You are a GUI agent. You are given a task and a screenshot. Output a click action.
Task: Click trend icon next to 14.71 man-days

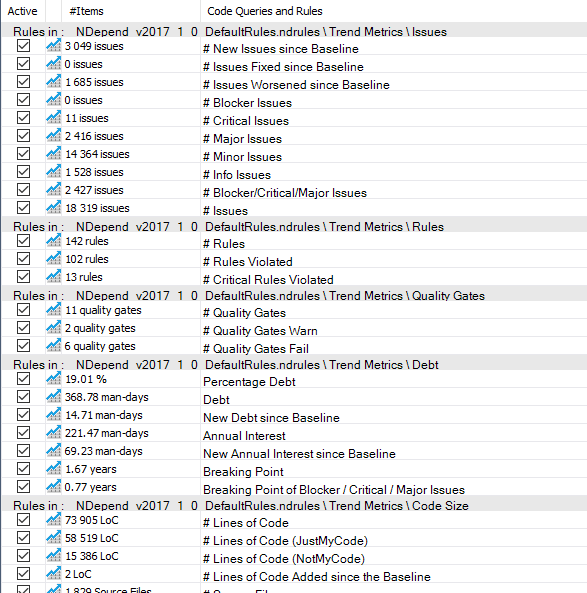(x=53, y=414)
